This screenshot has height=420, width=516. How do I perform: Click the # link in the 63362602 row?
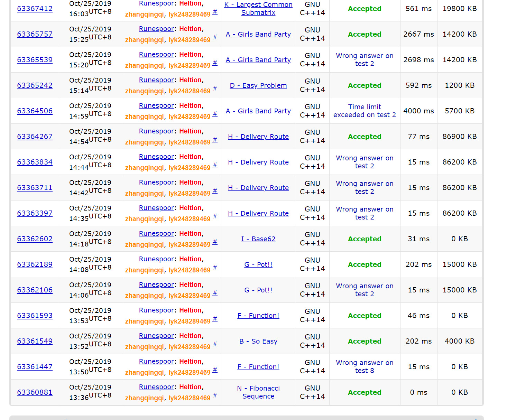pos(215,242)
